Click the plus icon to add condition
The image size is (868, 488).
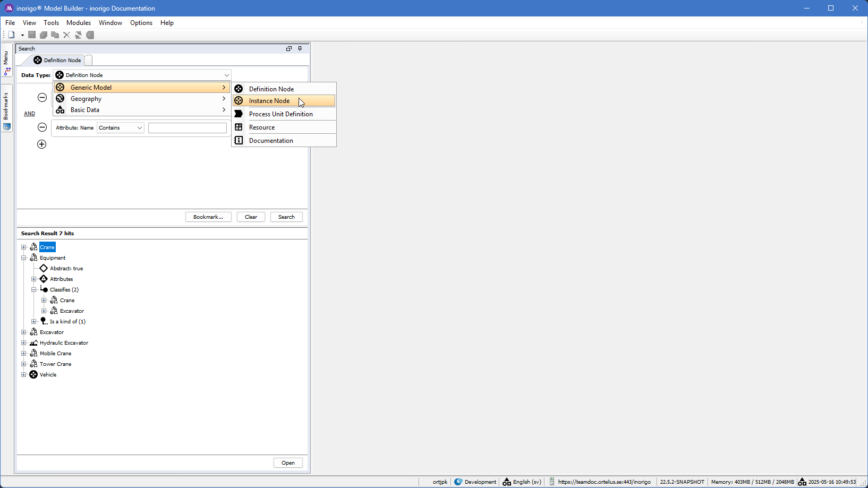click(42, 144)
